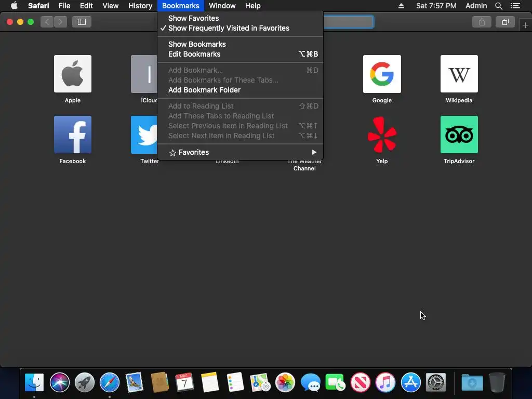This screenshot has width=532, height=399.
Task: Open News icon in Dock
Action: pos(361,382)
